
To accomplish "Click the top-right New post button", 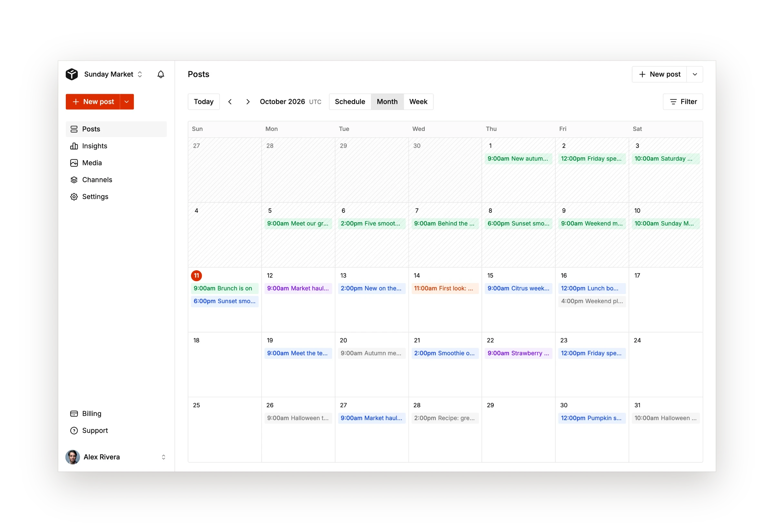I will coord(659,74).
